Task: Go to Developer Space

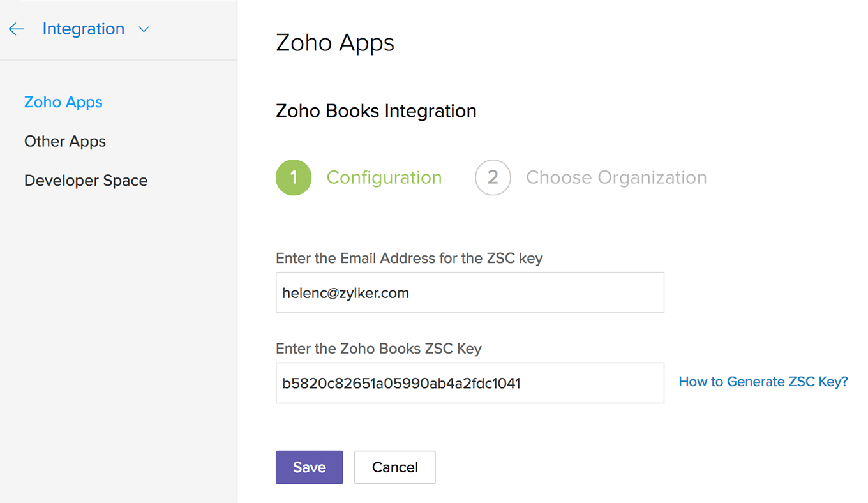Action: tap(86, 181)
